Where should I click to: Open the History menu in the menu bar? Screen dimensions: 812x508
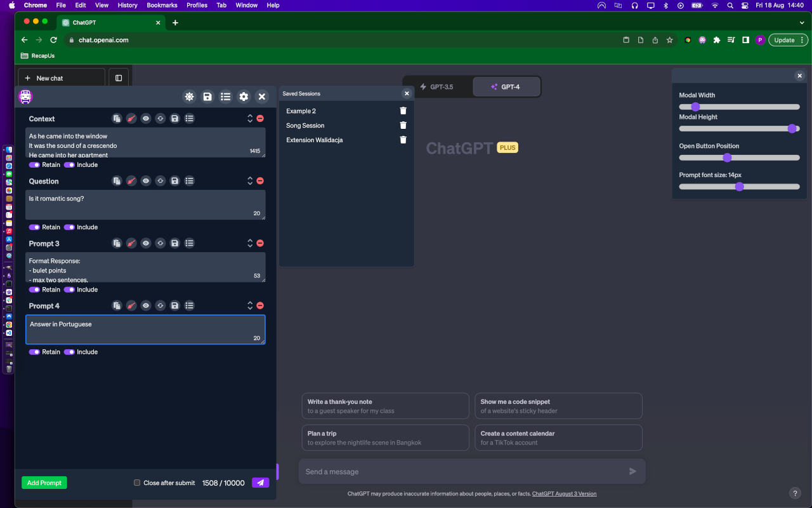[x=128, y=5]
